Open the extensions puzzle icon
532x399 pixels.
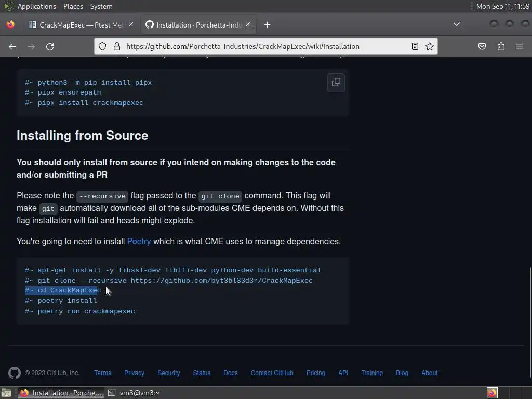coord(501,46)
